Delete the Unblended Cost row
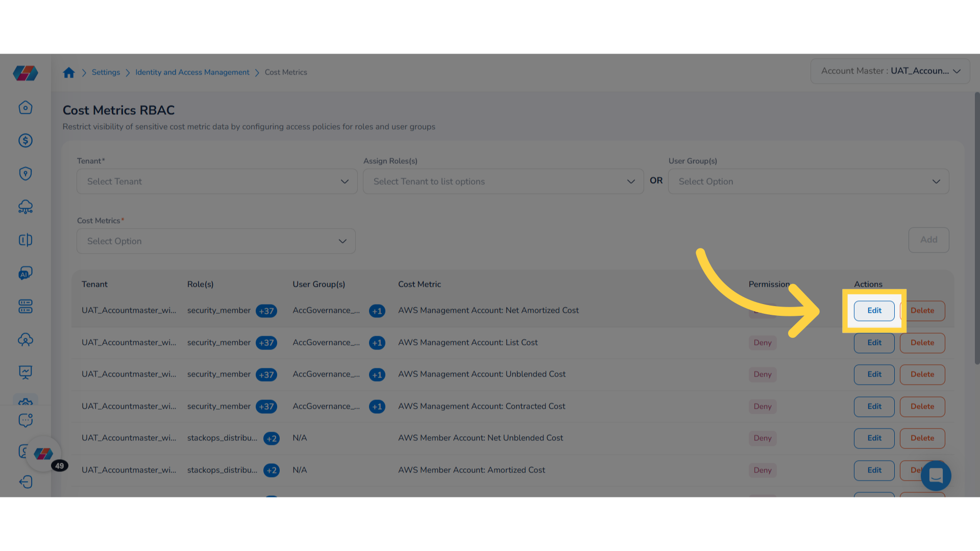 pos(922,374)
